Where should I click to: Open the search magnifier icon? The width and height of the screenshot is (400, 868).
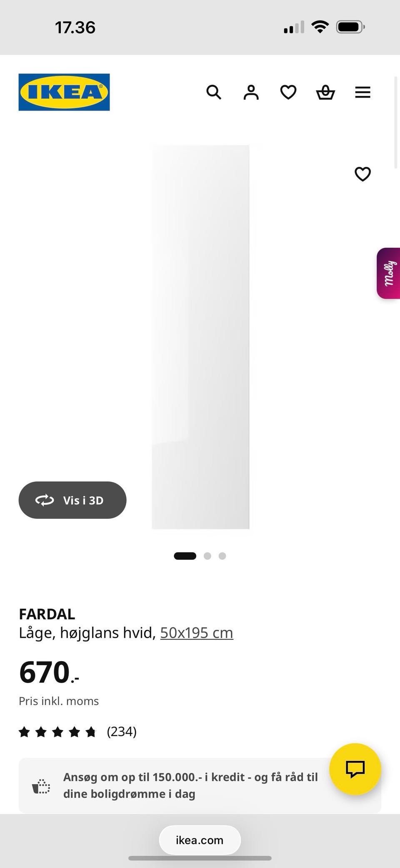[x=214, y=92]
